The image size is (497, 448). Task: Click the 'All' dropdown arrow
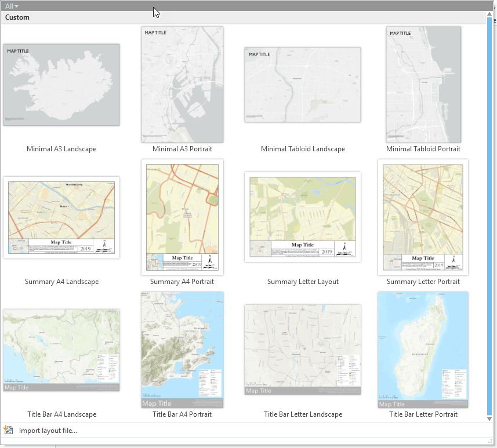coord(17,6)
